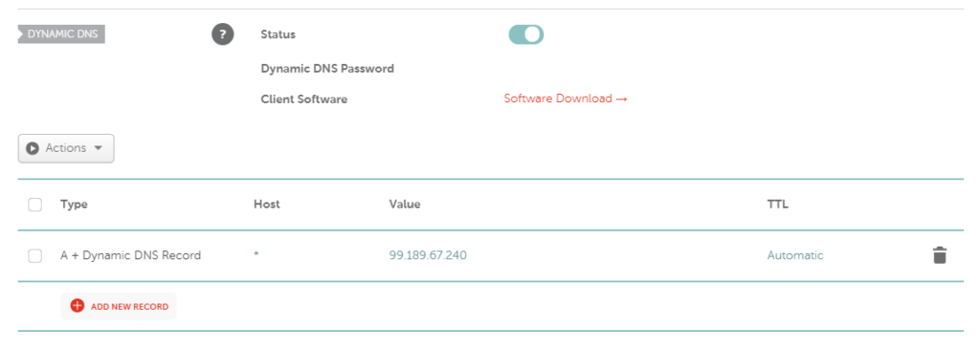Click the TTL column header
The width and height of the screenshot is (980, 348).
pos(777,205)
